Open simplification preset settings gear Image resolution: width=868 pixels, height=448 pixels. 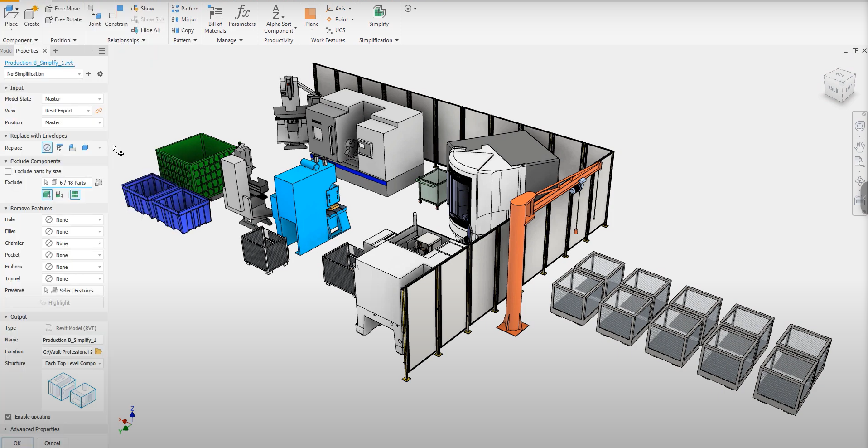click(100, 74)
